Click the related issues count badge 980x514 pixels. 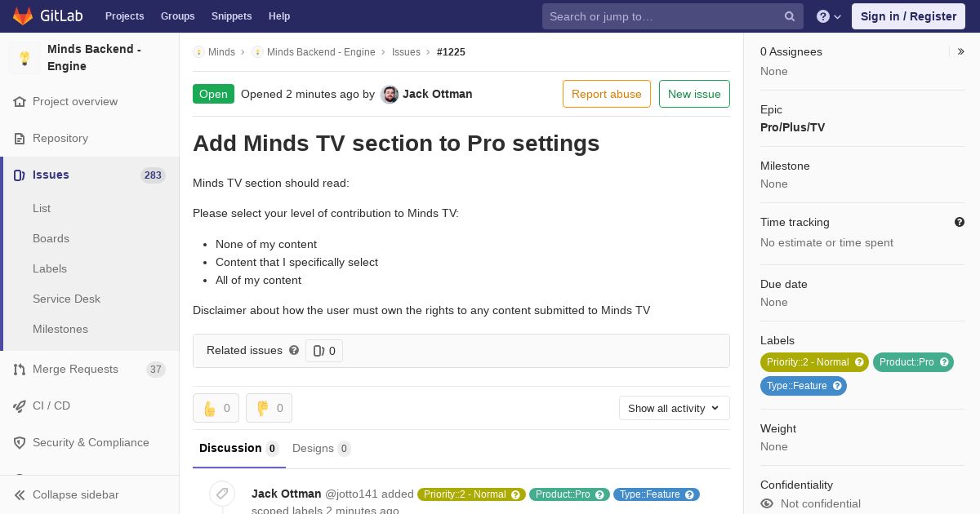point(324,351)
